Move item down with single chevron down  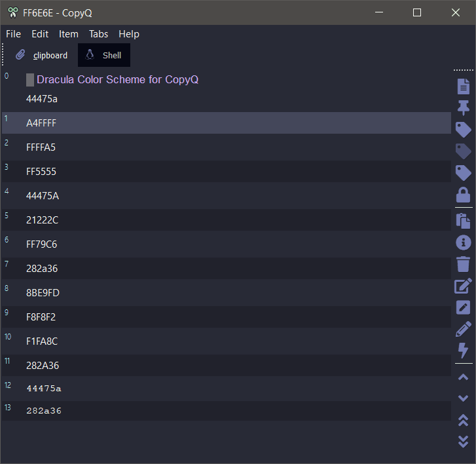coord(464,398)
